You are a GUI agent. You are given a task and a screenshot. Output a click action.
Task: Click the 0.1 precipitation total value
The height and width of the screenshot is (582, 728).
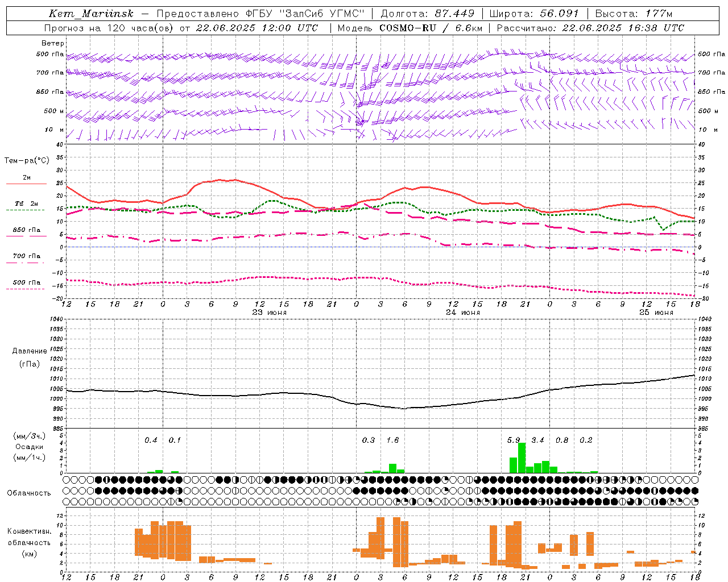[175, 440]
